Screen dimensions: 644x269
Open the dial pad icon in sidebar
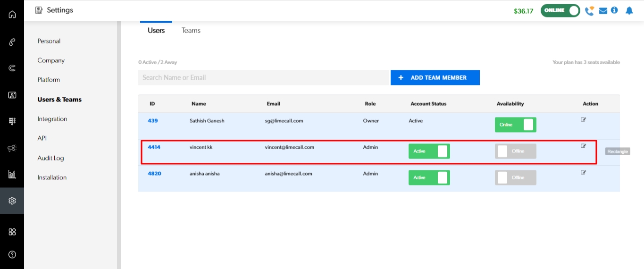tap(12, 121)
